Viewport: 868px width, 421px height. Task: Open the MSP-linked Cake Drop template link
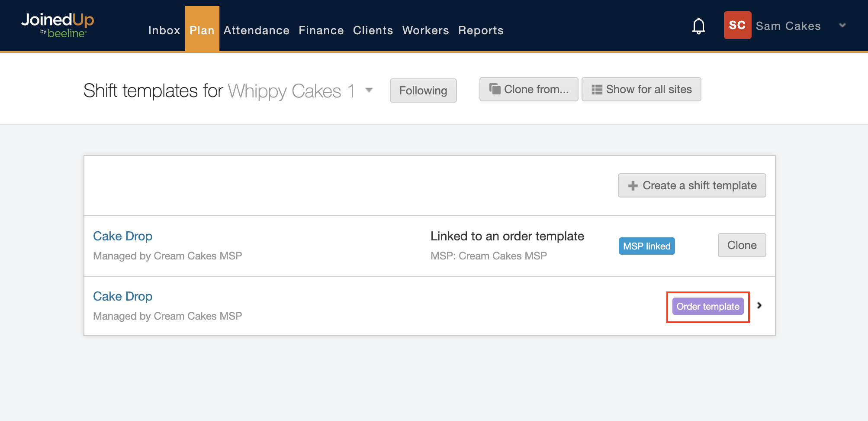tap(122, 236)
